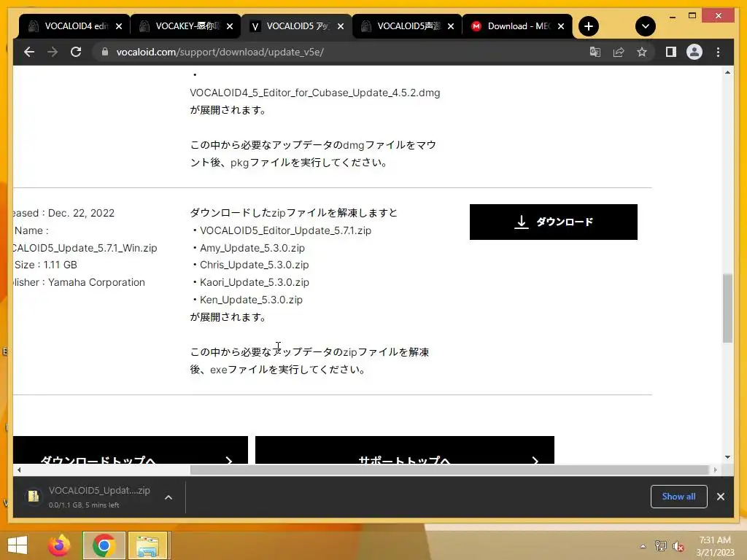Switch to the VOCAKEY tab
747x560 pixels.
(186, 26)
